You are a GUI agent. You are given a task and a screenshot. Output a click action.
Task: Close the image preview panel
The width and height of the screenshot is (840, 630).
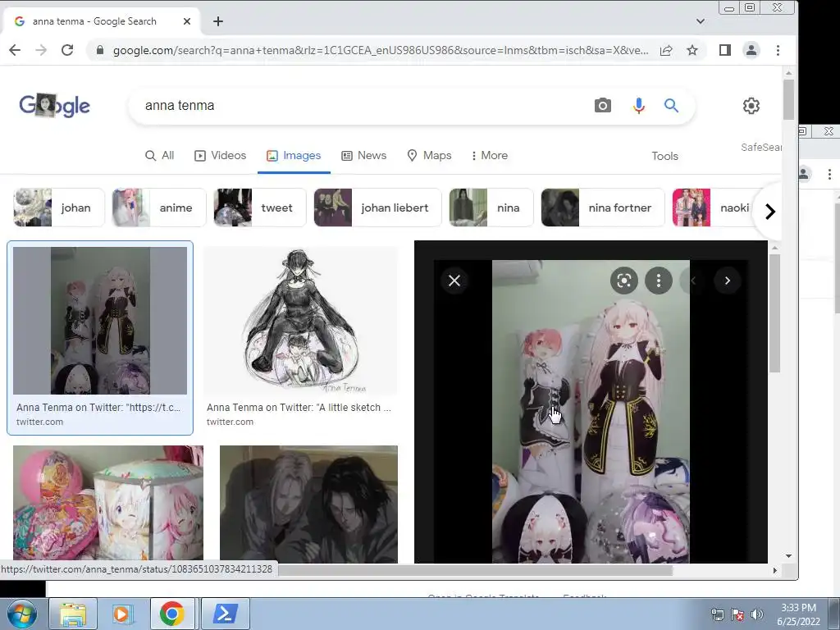pos(454,281)
